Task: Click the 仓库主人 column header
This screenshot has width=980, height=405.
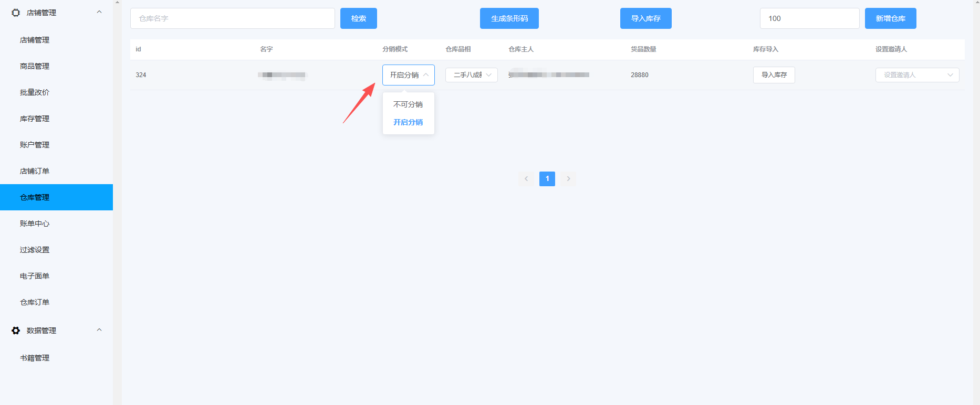Action: [x=521, y=49]
